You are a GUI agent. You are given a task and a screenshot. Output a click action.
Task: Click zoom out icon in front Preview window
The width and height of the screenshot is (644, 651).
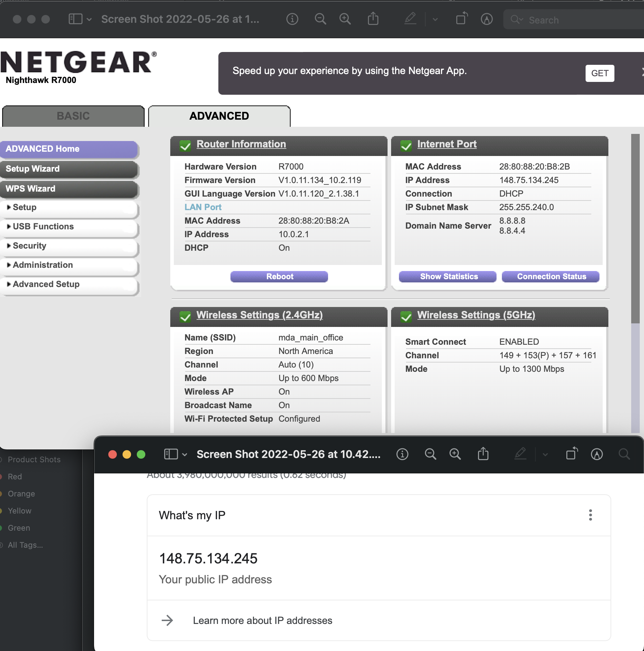pos(430,454)
